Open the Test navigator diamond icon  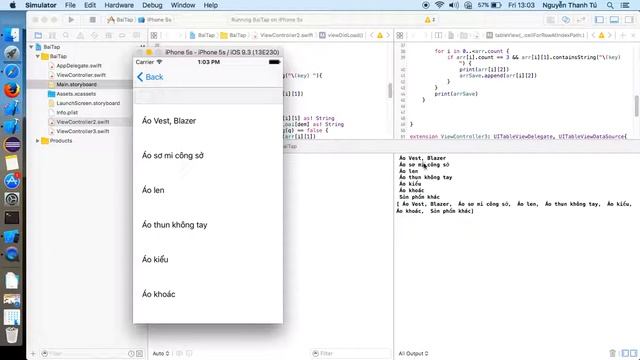(94, 35)
